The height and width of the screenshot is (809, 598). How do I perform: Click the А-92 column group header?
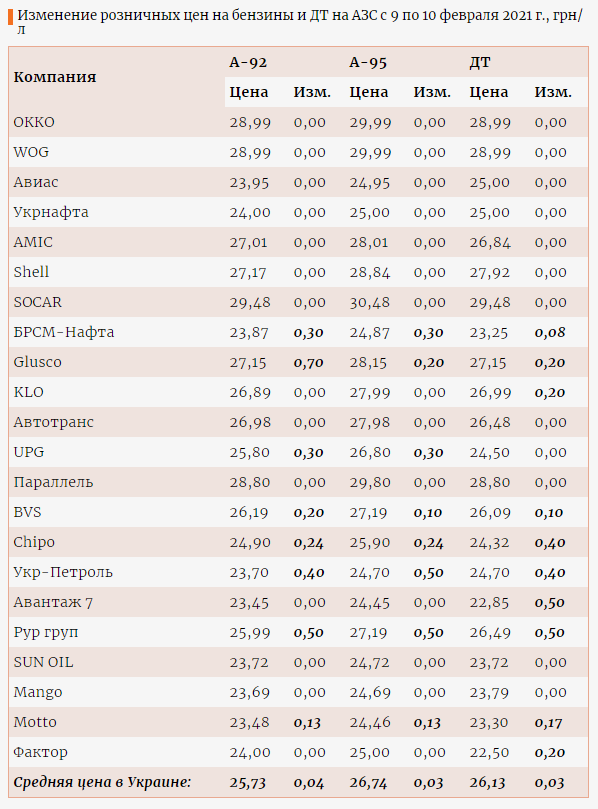[x=248, y=62]
